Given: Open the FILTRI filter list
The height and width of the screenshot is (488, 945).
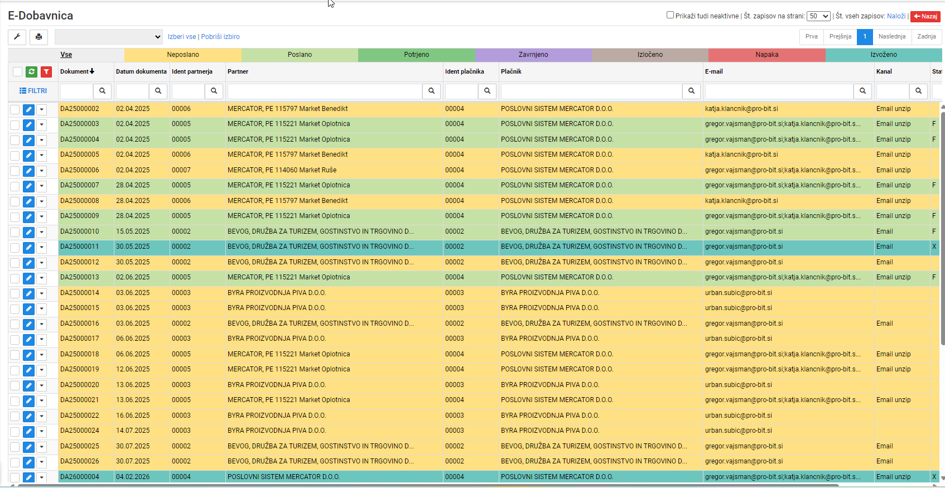Looking at the screenshot, I should pyautogui.click(x=33, y=91).
